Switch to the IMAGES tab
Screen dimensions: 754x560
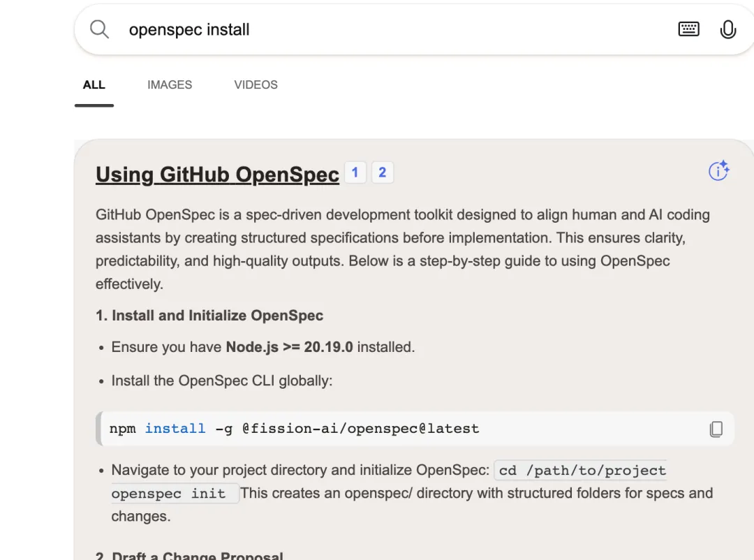pos(170,85)
